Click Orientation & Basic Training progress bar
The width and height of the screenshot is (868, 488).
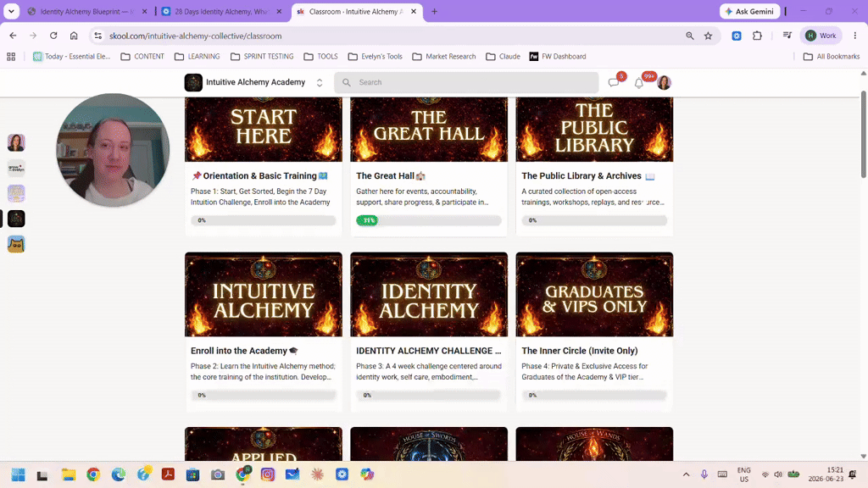(264, 220)
